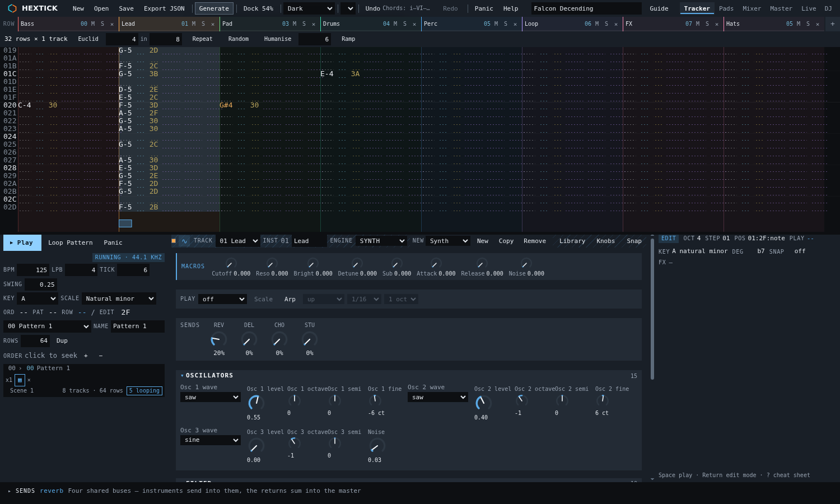Solo the Hats track
Screen dimensions: 840x504
(808, 24)
